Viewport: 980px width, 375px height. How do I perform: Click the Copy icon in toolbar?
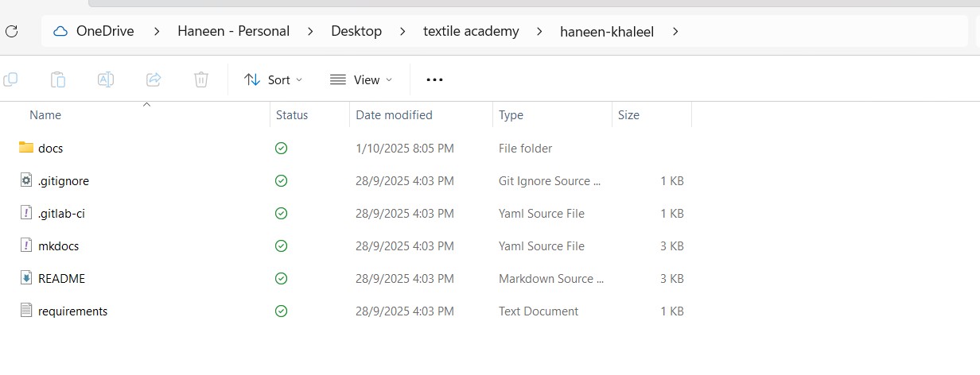point(10,79)
